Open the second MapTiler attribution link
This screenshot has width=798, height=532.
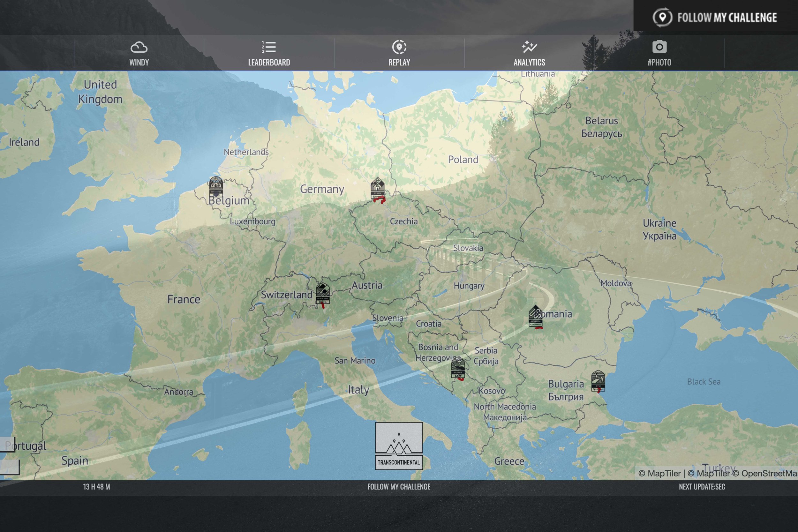[x=709, y=473]
